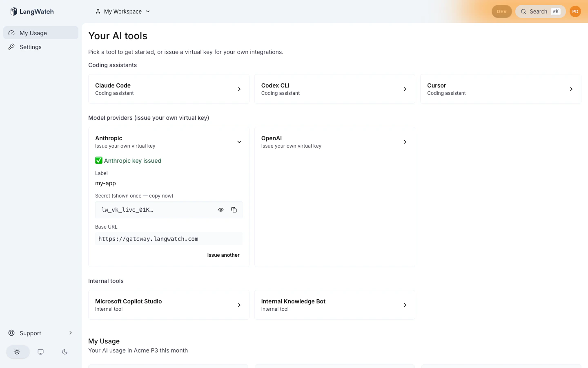Click the my-app label value
Image resolution: width=588 pixels, height=368 pixels.
pyautogui.click(x=105, y=183)
